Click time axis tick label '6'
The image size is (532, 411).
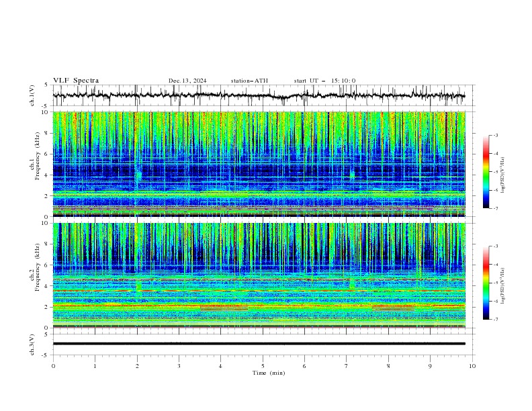point(304,366)
